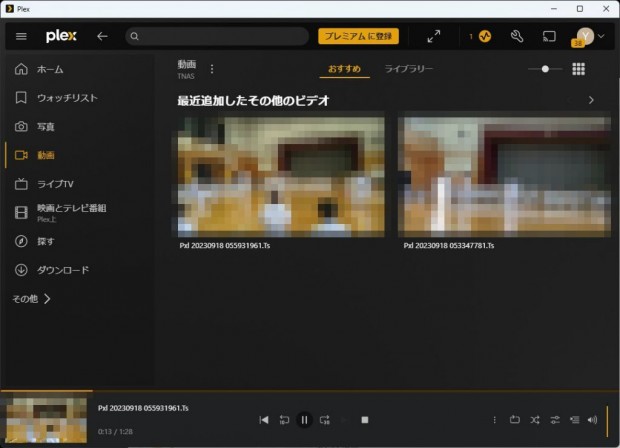Stop playback with the square button
The height and width of the screenshot is (448, 620).
click(365, 420)
